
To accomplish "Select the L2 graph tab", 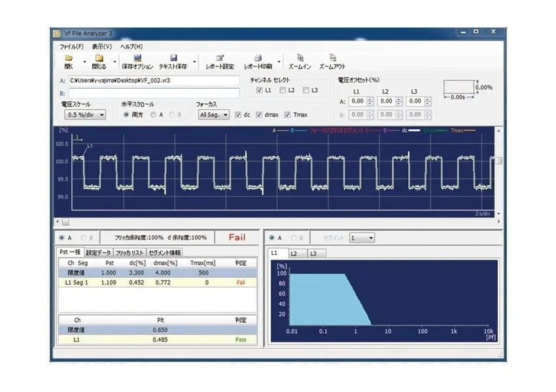I will tap(297, 253).
